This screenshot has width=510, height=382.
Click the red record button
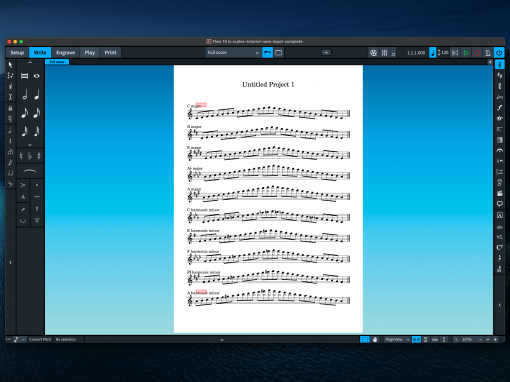point(477,53)
